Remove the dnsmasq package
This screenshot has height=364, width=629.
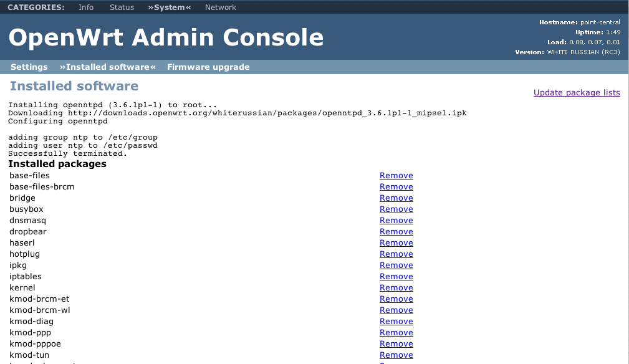[x=396, y=221]
